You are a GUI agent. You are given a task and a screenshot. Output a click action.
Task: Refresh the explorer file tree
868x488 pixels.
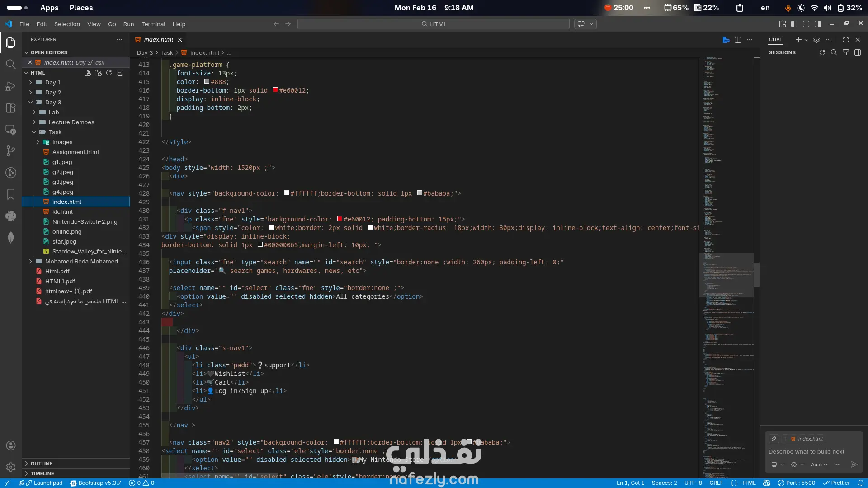(109, 73)
